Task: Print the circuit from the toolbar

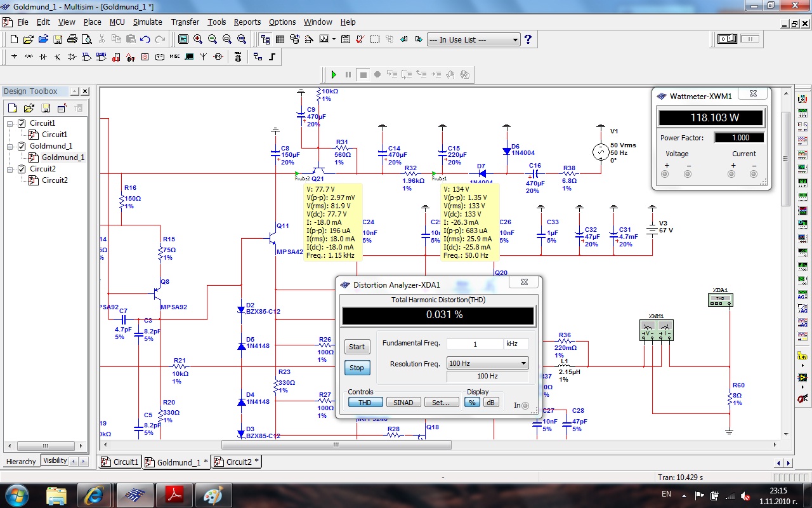Action: coord(72,39)
